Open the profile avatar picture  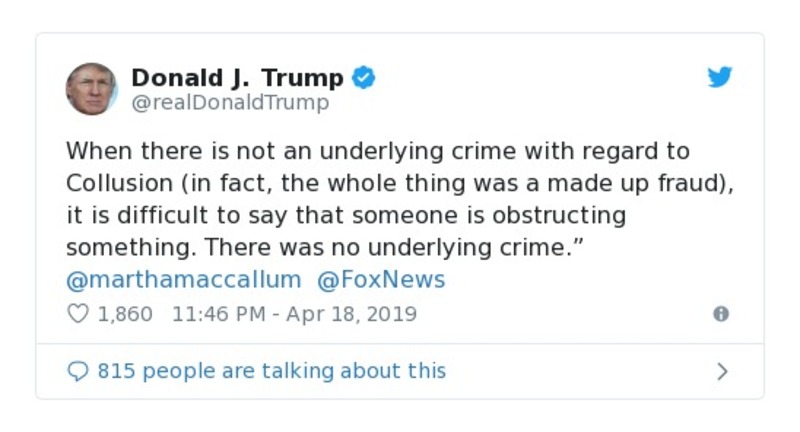[x=92, y=88]
